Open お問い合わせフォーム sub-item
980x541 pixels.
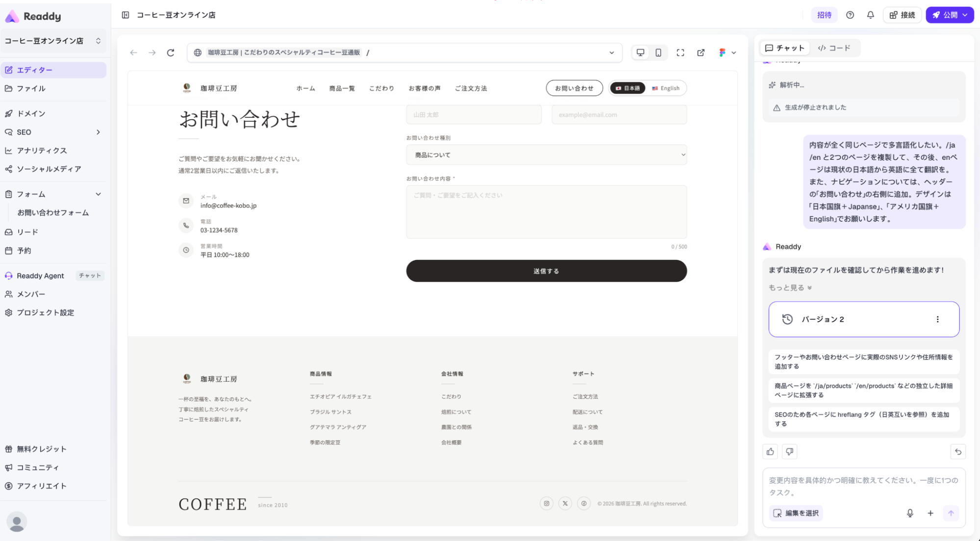[x=53, y=212]
